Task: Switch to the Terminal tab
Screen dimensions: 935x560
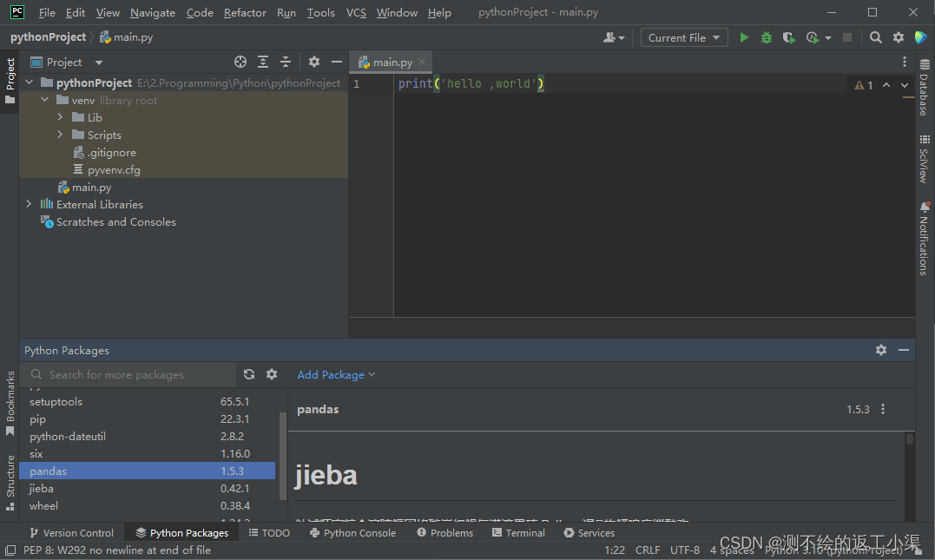Action: coord(519,532)
